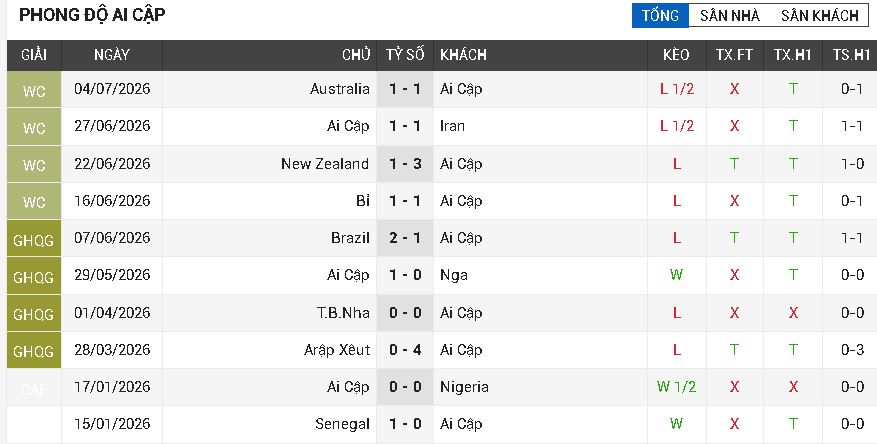Viewport: 877px width, 444px height.
Task: Click the Iran team name
Action: pos(452,126)
